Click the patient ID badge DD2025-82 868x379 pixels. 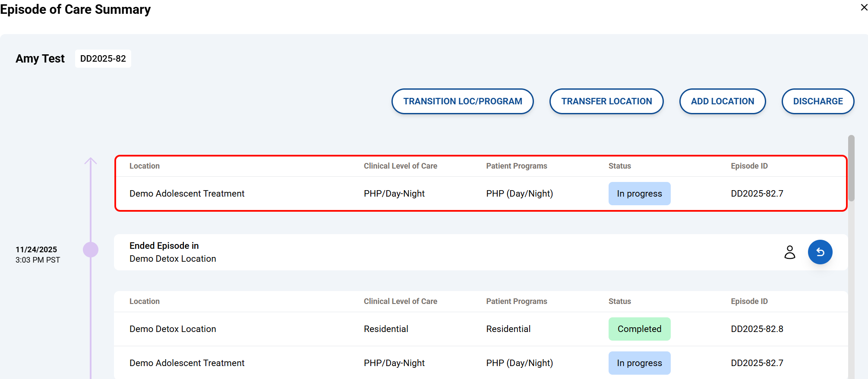[103, 59]
